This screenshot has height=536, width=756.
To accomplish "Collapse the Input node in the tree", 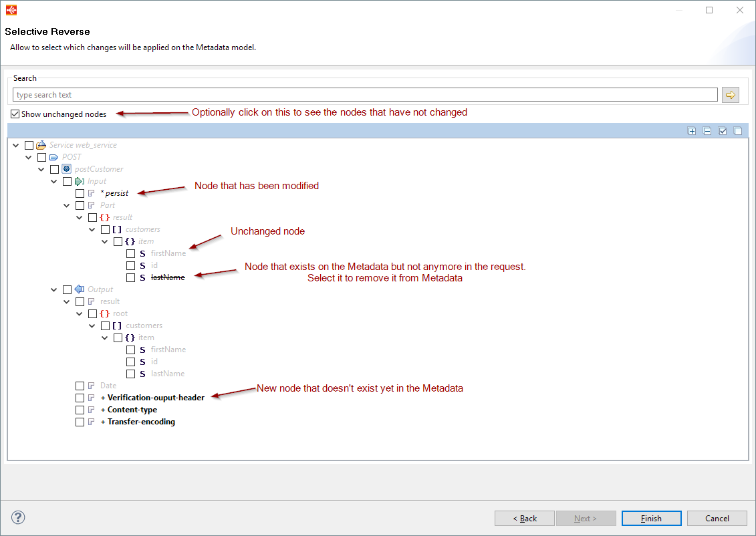I will coord(54,181).
